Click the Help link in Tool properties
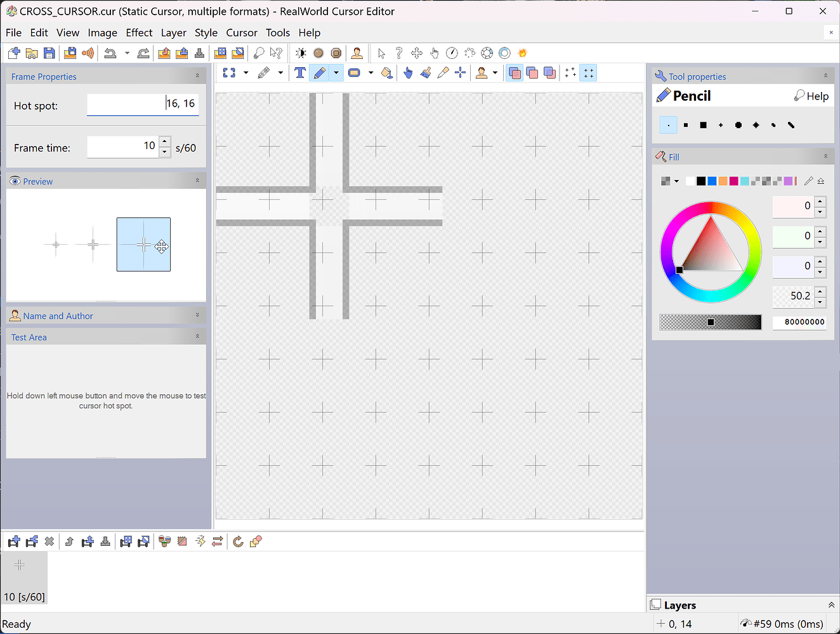 [811, 96]
